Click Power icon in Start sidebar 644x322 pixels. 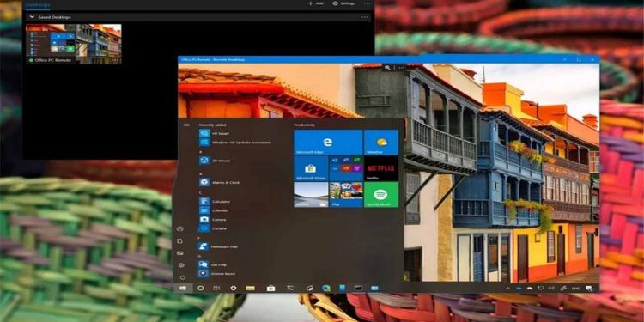tap(182, 277)
